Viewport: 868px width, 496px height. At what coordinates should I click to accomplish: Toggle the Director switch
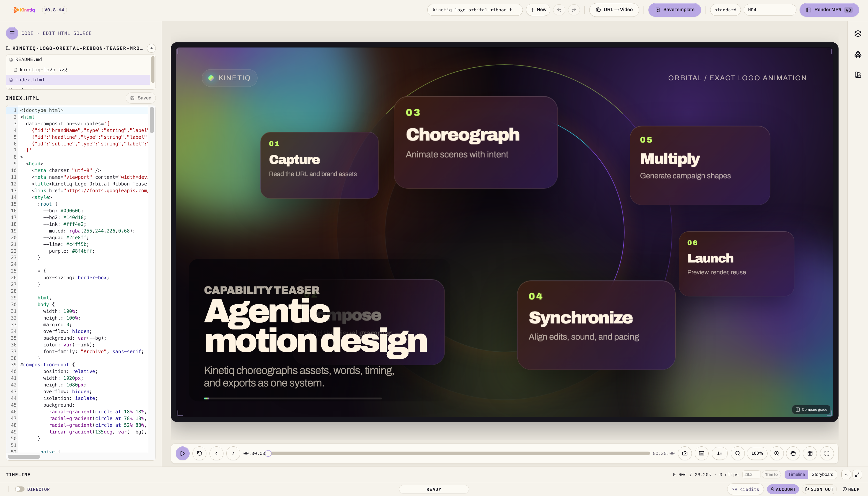tap(20, 489)
